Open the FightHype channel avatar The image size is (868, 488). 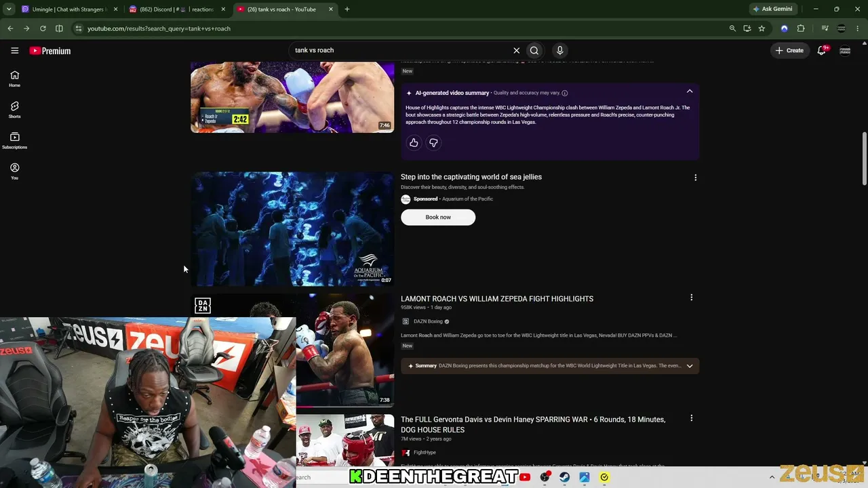point(406,453)
